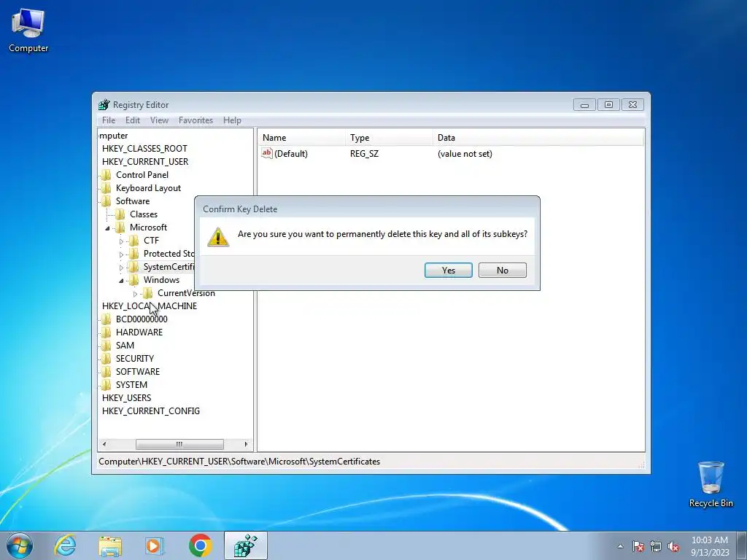Expand the SystemCertificates key
This screenshot has height=560, width=747.
122,268
